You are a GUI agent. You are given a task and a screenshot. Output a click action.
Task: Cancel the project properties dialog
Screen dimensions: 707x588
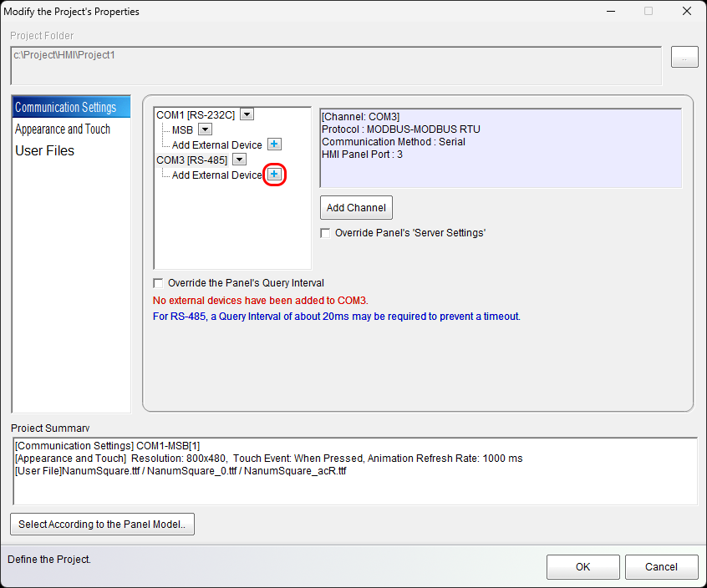click(661, 567)
